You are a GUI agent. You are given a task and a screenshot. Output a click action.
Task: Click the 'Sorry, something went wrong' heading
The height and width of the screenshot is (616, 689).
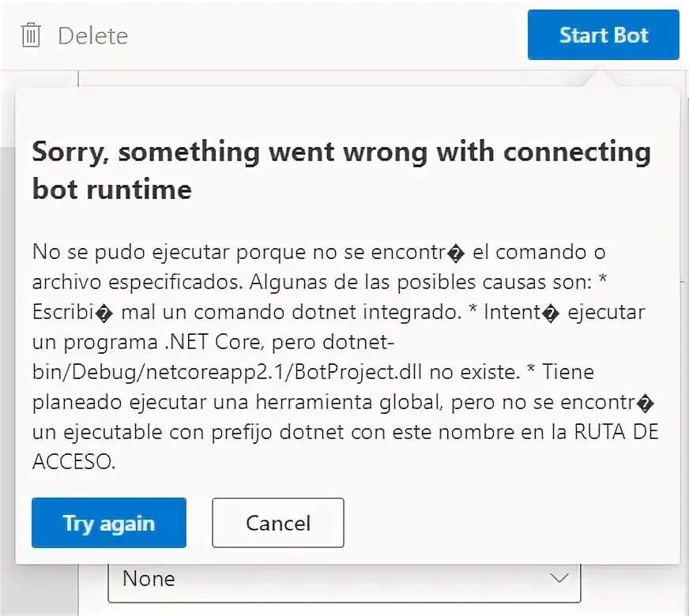point(341,152)
